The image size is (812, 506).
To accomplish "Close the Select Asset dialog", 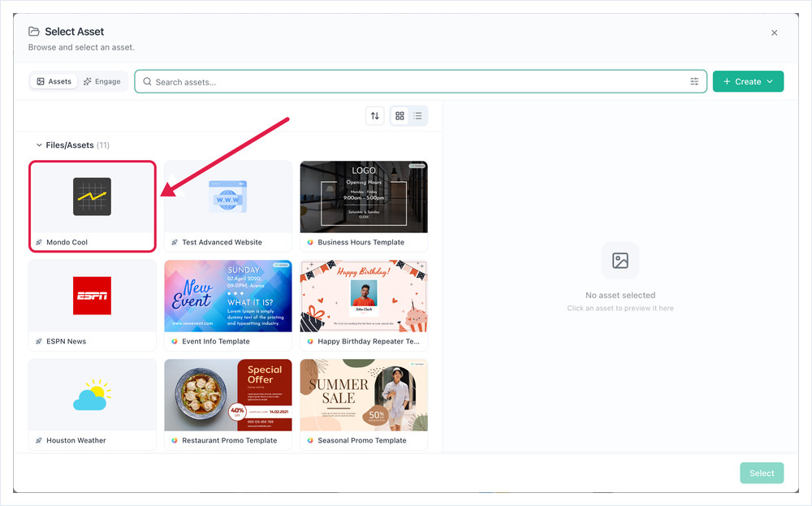I will pyautogui.click(x=774, y=32).
